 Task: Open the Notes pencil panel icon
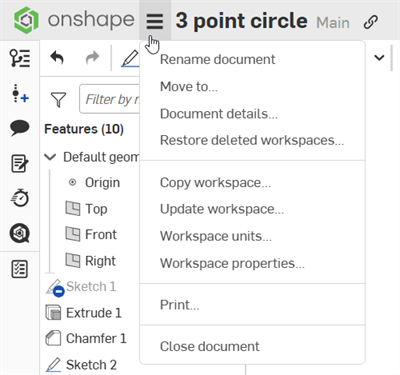tap(20, 163)
